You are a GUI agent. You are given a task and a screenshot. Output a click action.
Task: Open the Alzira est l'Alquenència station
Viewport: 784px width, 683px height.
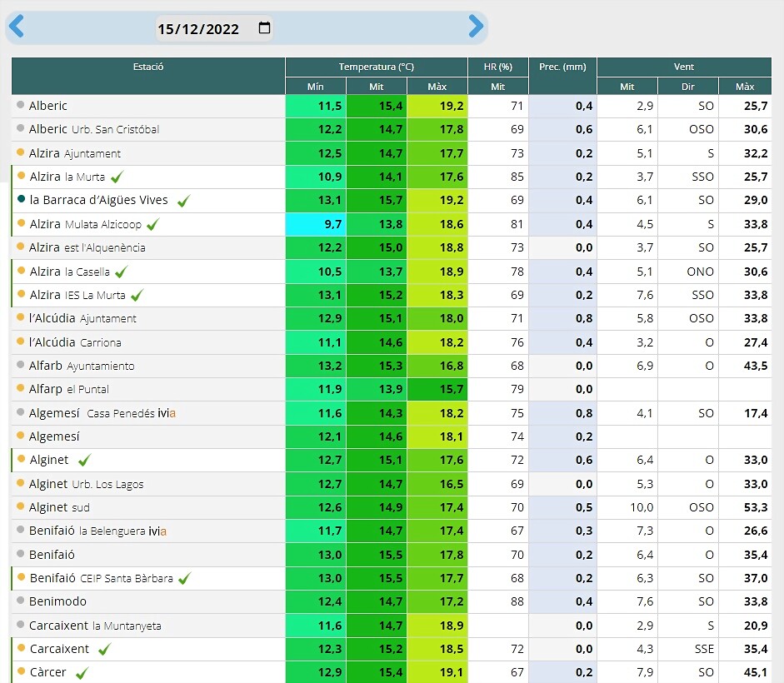pos(87,247)
